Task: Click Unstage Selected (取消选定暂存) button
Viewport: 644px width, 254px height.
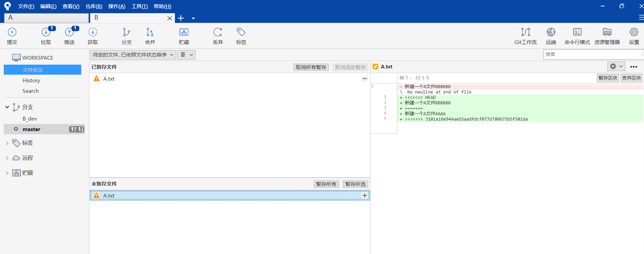Action: pyautogui.click(x=350, y=67)
